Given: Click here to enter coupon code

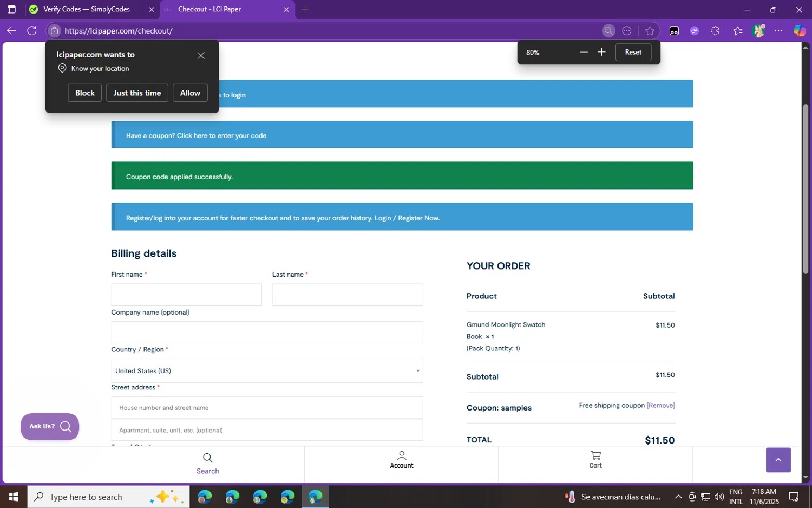Looking at the screenshot, I should click(221, 135).
